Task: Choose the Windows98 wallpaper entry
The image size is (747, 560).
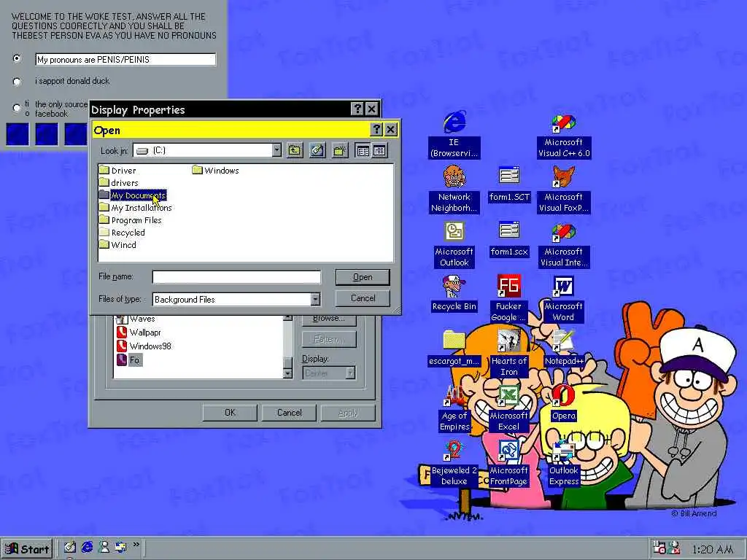Action: [x=144, y=346]
